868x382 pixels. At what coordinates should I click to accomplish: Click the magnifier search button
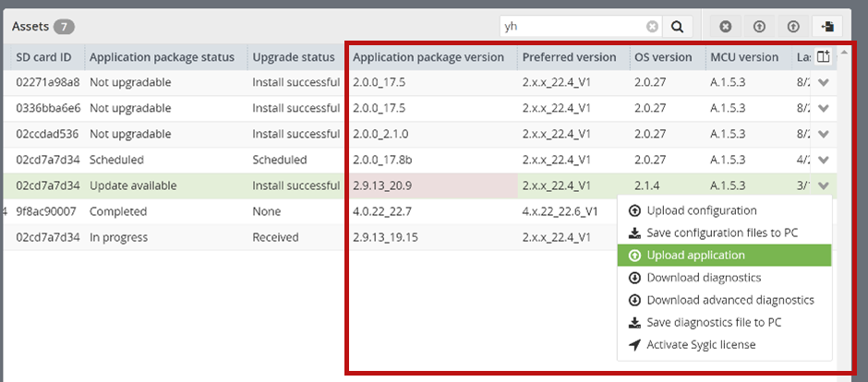click(678, 27)
